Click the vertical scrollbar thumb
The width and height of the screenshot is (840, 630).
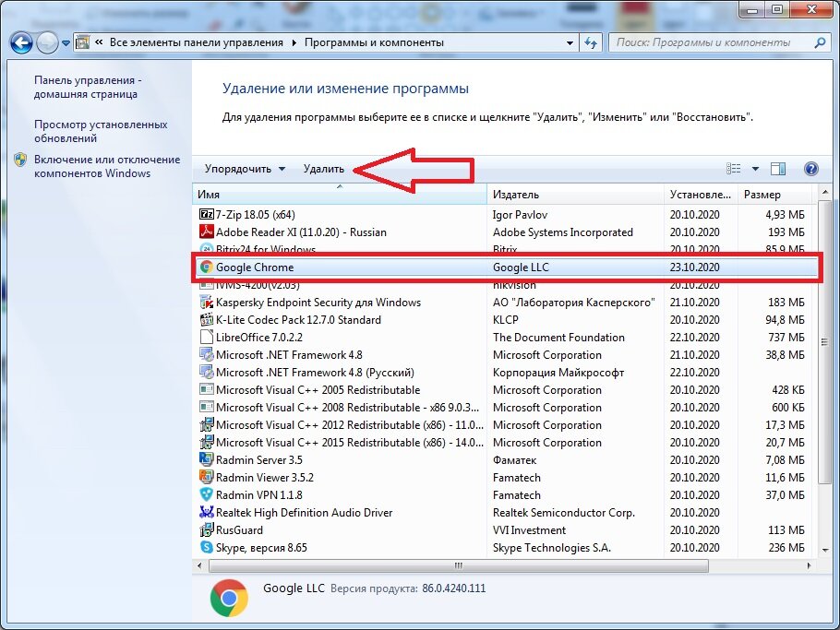click(x=825, y=342)
